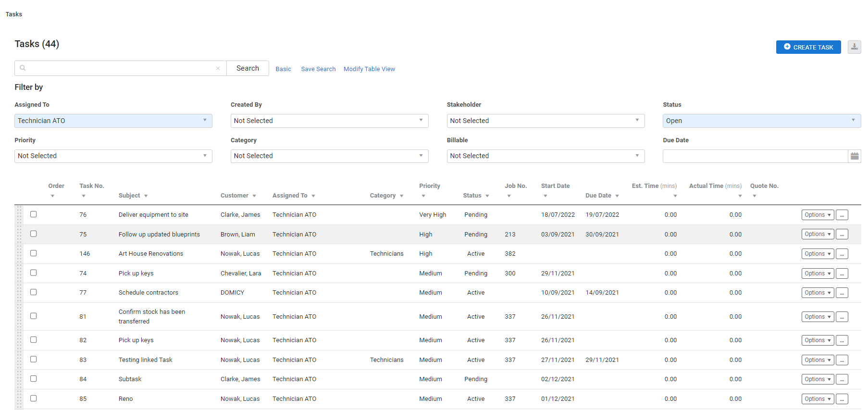Screen dimensions: 868x410
Task: Open the Due Date calendar picker icon
Action: pyautogui.click(x=855, y=156)
